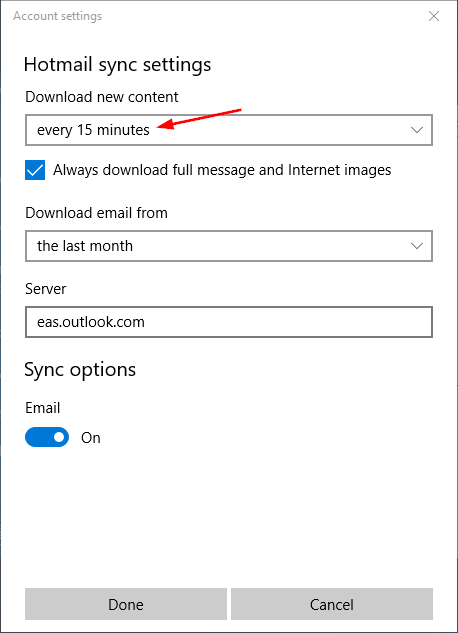Toggle Always download full message checkbox

[35, 170]
